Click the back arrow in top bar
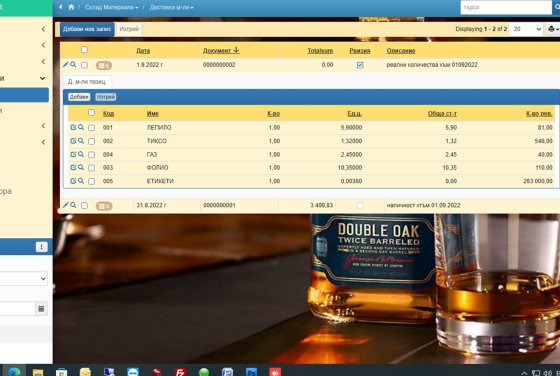 [60, 7]
